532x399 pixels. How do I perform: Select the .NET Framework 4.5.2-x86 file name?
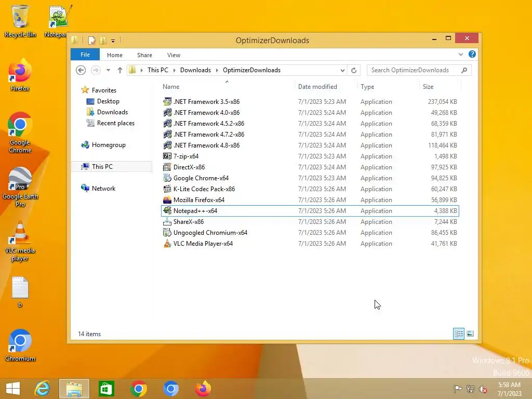pos(209,124)
